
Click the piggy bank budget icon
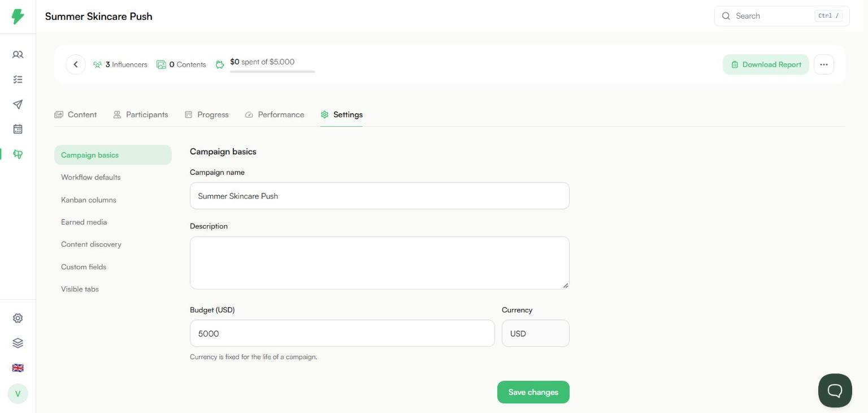(x=220, y=64)
